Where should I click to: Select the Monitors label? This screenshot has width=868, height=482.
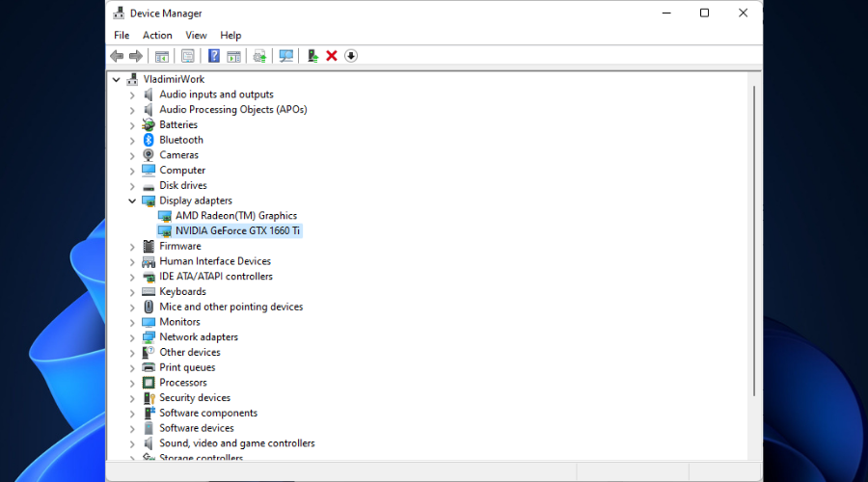click(x=180, y=322)
